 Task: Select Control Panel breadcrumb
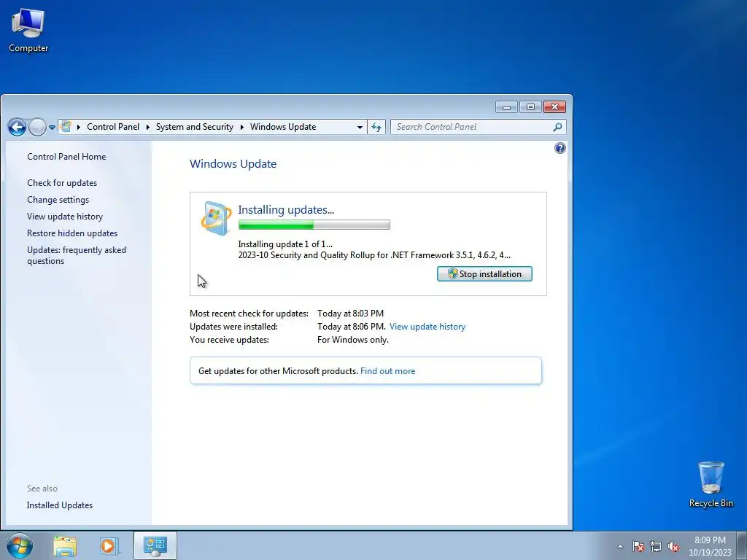tap(113, 127)
